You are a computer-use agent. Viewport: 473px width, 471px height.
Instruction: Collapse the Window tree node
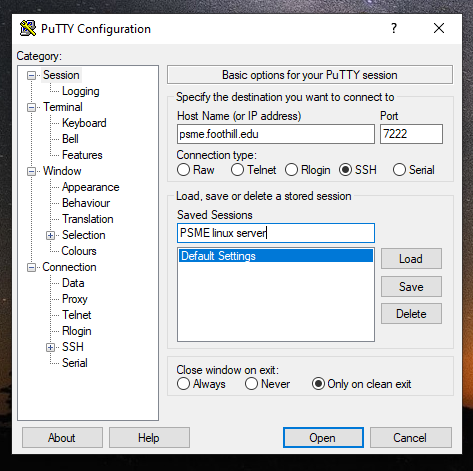tap(31, 172)
